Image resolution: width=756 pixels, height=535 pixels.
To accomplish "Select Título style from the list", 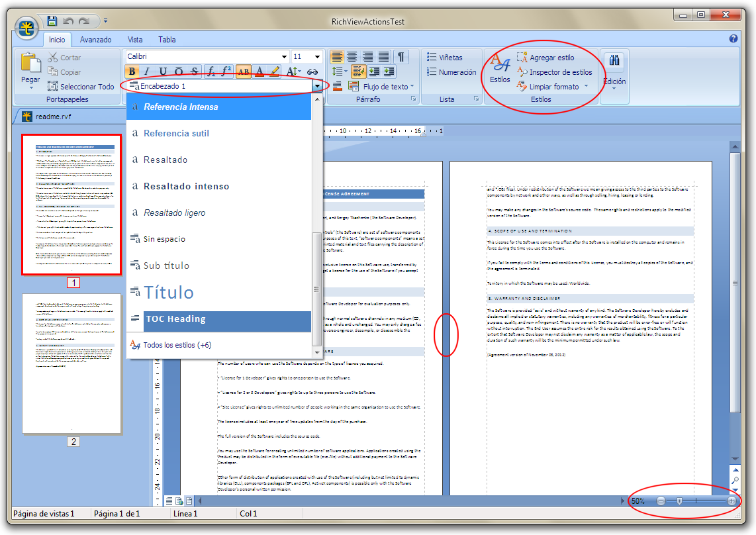I will [x=168, y=292].
